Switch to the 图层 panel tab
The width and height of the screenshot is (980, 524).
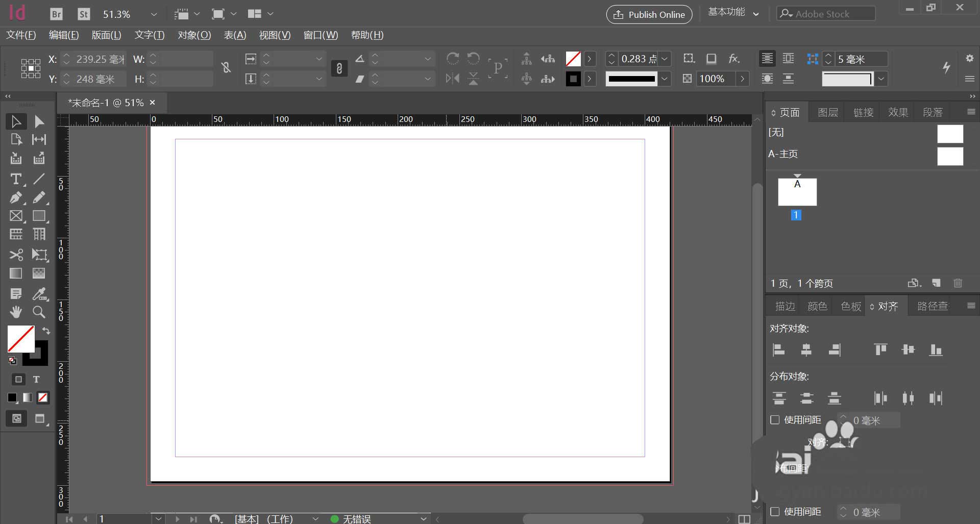(827, 112)
